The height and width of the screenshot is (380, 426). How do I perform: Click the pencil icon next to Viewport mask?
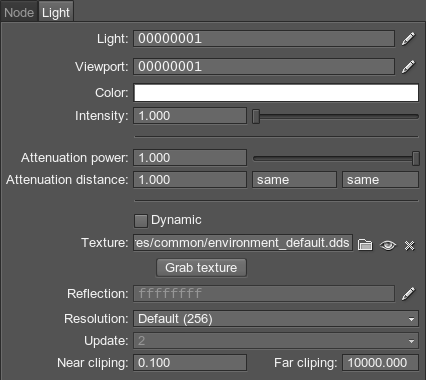tap(408, 67)
